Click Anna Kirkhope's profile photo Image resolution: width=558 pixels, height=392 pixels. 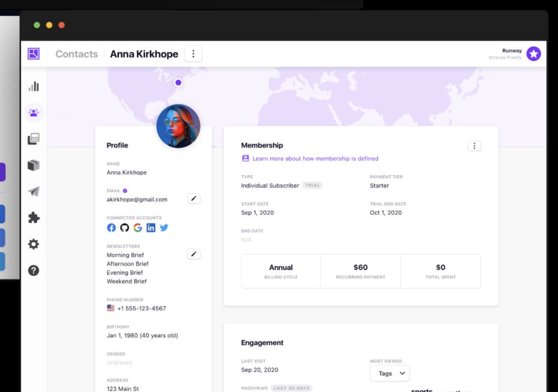(x=178, y=126)
